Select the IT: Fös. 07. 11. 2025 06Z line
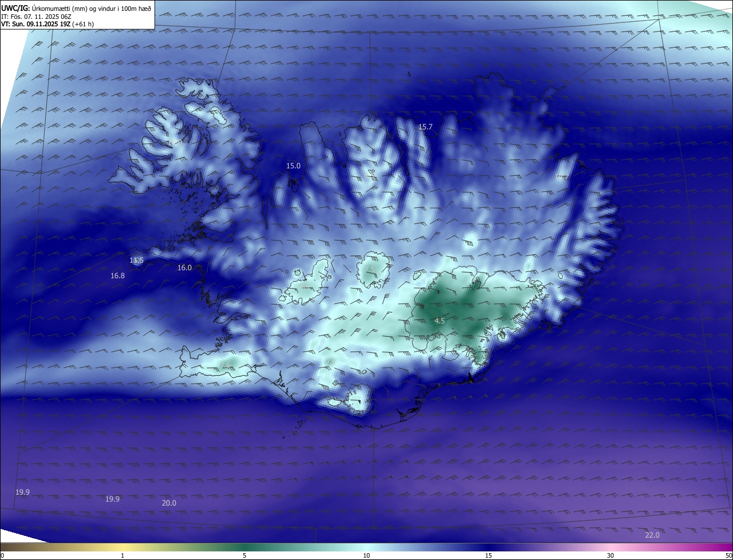 [x=36, y=17]
